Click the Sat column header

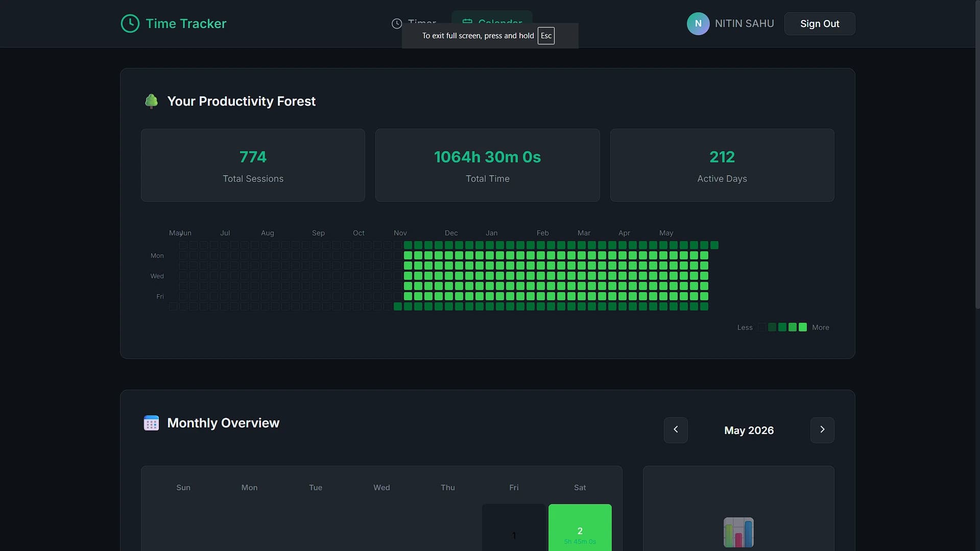(x=580, y=488)
